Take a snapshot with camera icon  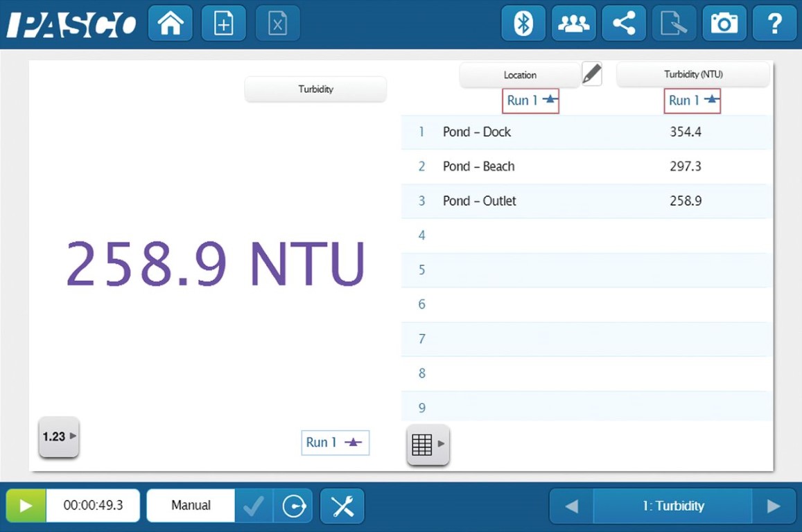(724, 24)
